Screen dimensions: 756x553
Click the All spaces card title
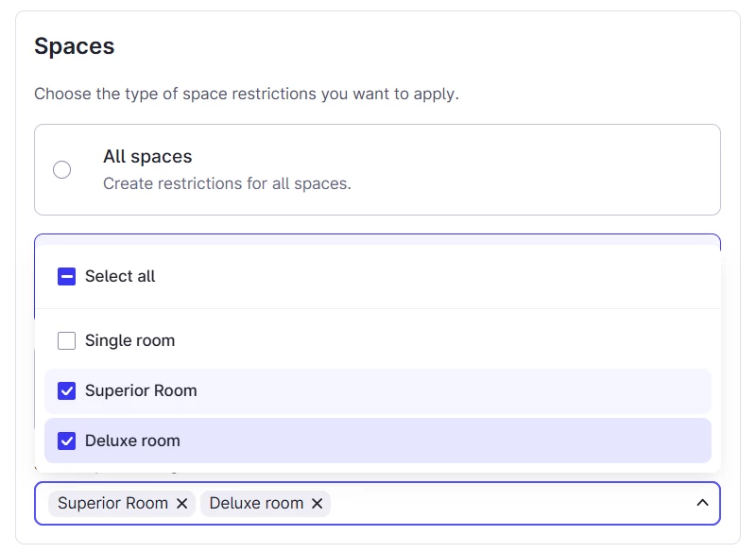coord(147,157)
